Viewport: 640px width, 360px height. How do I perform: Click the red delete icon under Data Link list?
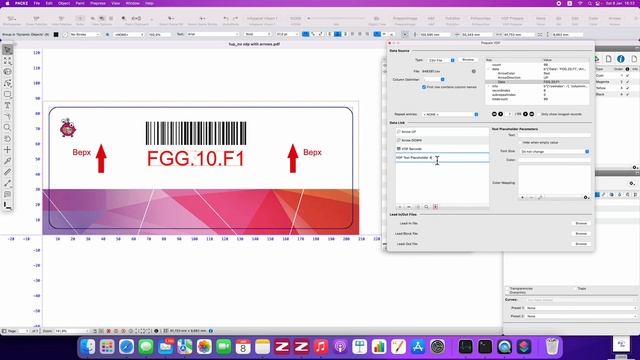point(436,207)
